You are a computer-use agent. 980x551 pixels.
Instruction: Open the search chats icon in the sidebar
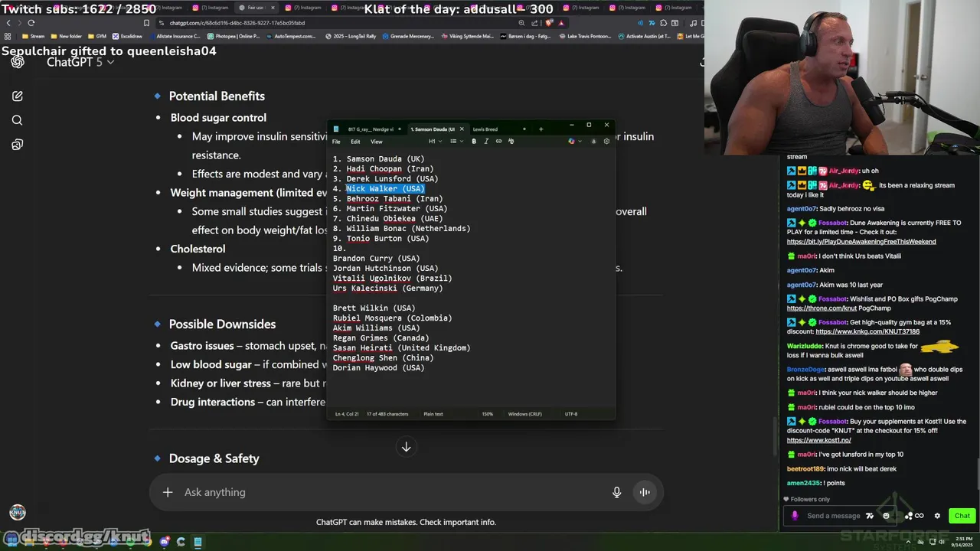[x=17, y=120]
